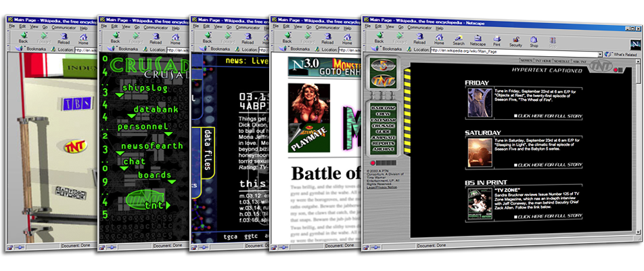Click the TNT logo below Babylon 5 logo
644x271 pixels.
coord(383,81)
